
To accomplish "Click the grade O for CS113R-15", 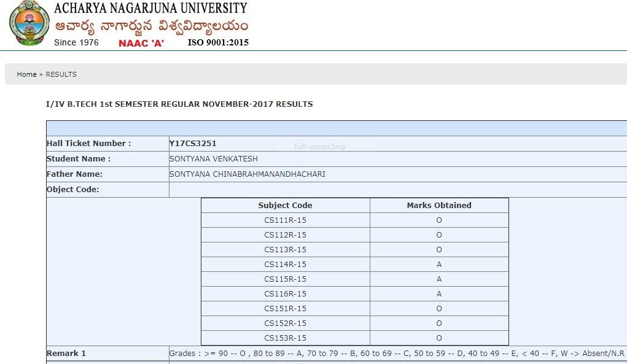I will tap(439, 250).
